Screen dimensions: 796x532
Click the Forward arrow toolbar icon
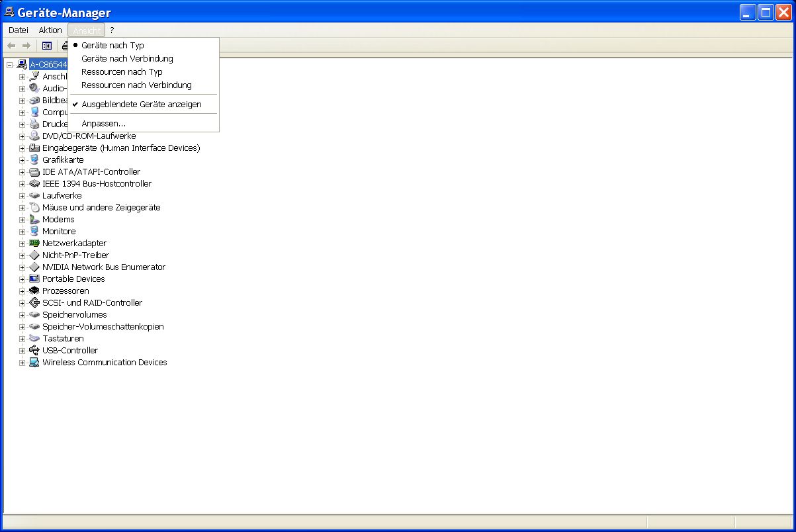(26, 46)
